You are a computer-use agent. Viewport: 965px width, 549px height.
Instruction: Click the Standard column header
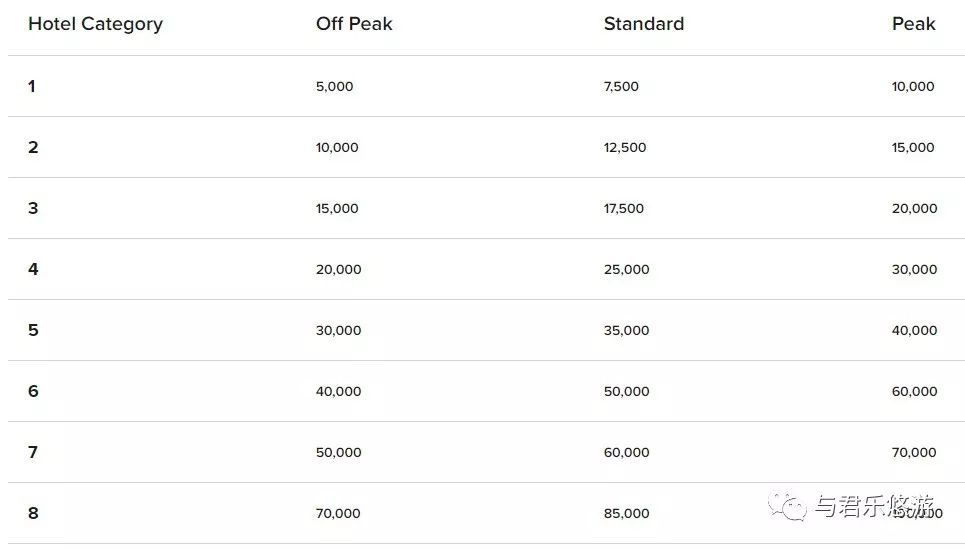(x=644, y=23)
